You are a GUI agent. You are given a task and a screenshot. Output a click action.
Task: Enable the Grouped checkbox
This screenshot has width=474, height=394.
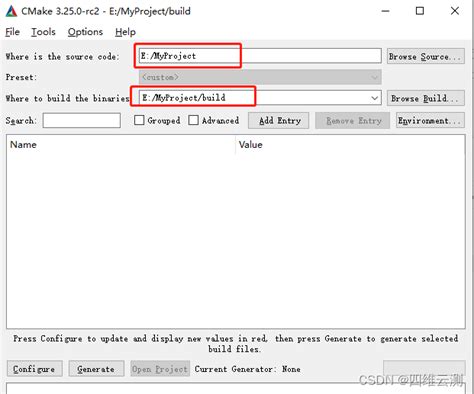[x=139, y=120]
